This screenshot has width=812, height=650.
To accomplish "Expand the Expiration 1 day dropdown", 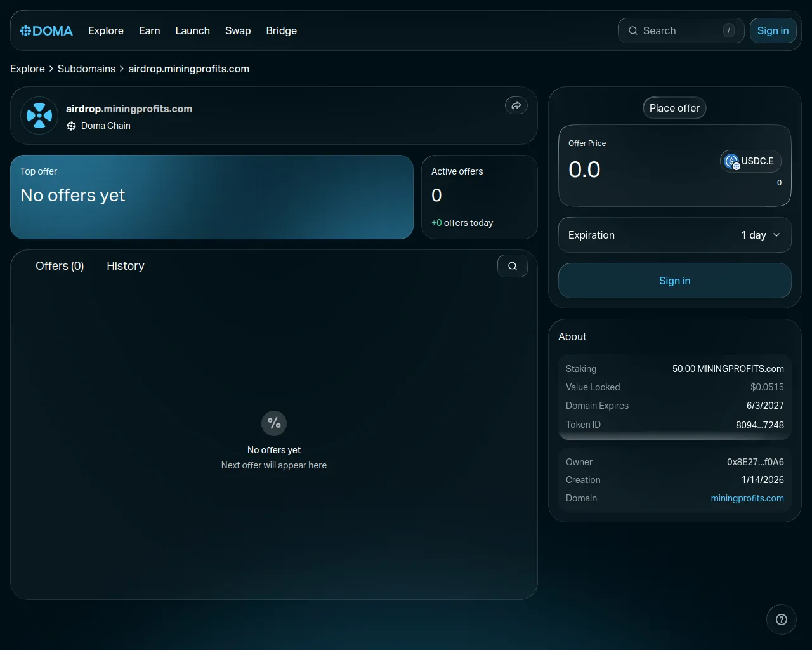I will (675, 235).
